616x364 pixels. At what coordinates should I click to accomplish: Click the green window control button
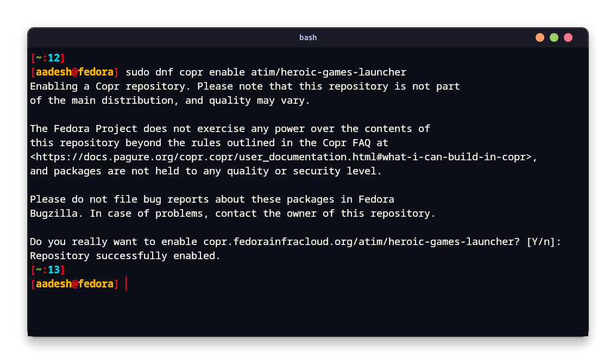click(554, 37)
